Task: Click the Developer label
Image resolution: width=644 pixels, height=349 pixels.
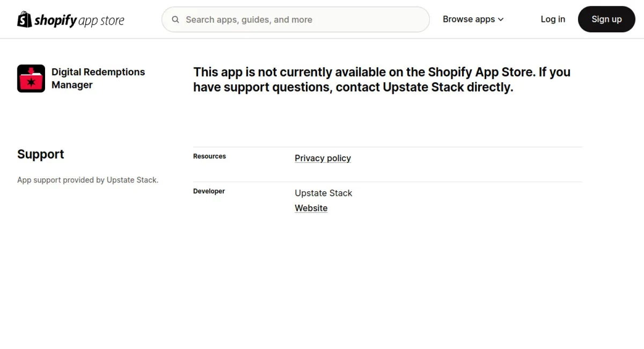Action: pyautogui.click(x=209, y=191)
